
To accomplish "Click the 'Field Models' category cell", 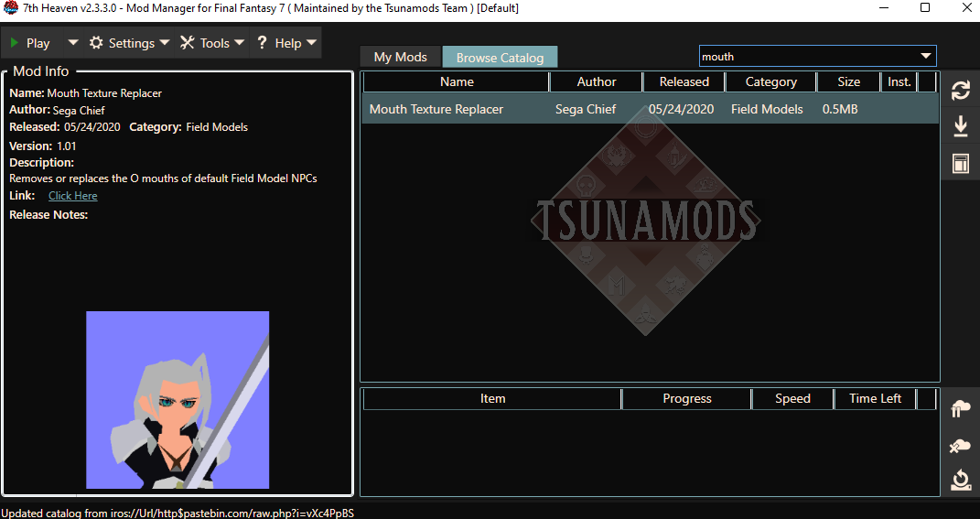I will 767,109.
